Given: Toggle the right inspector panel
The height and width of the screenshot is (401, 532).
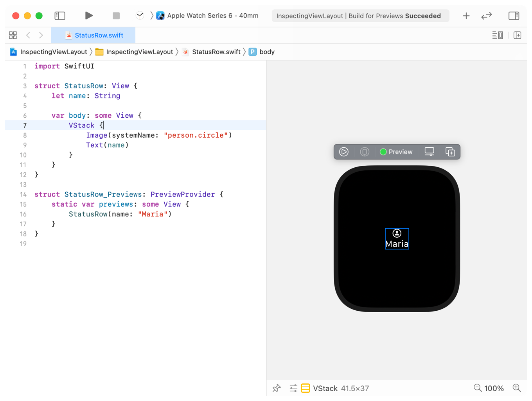Looking at the screenshot, I should [514, 16].
